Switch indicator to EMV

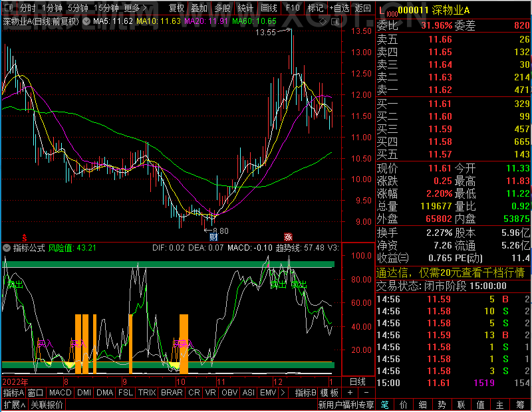[x=268, y=393]
